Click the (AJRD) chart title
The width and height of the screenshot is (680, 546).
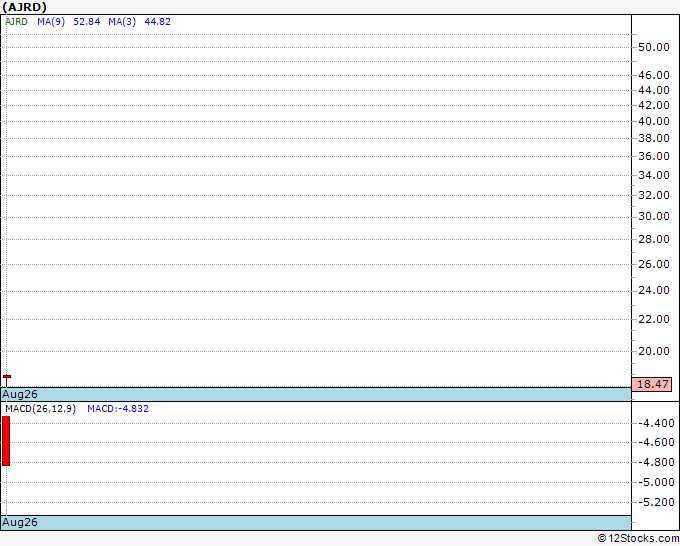pyautogui.click(x=24, y=7)
